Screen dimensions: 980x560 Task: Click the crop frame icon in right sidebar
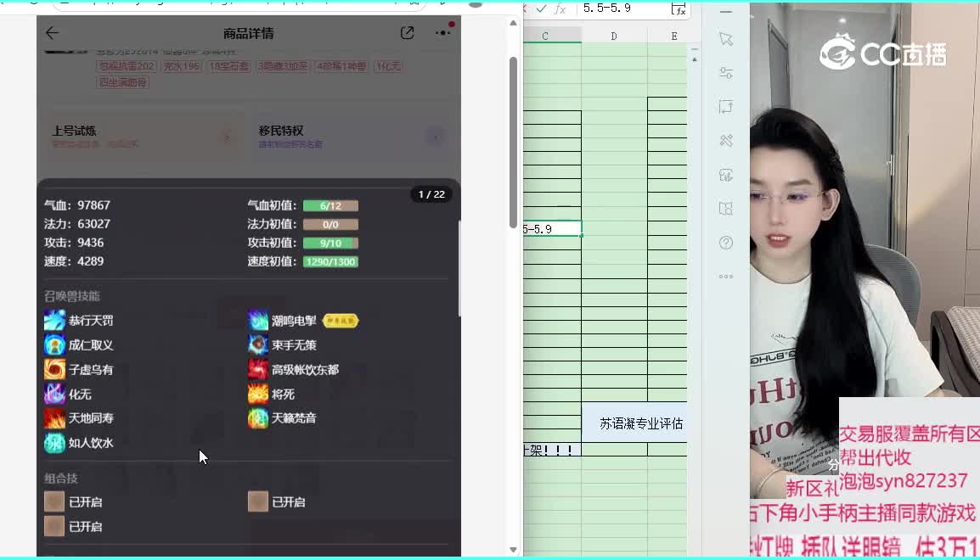coord(726,106)
